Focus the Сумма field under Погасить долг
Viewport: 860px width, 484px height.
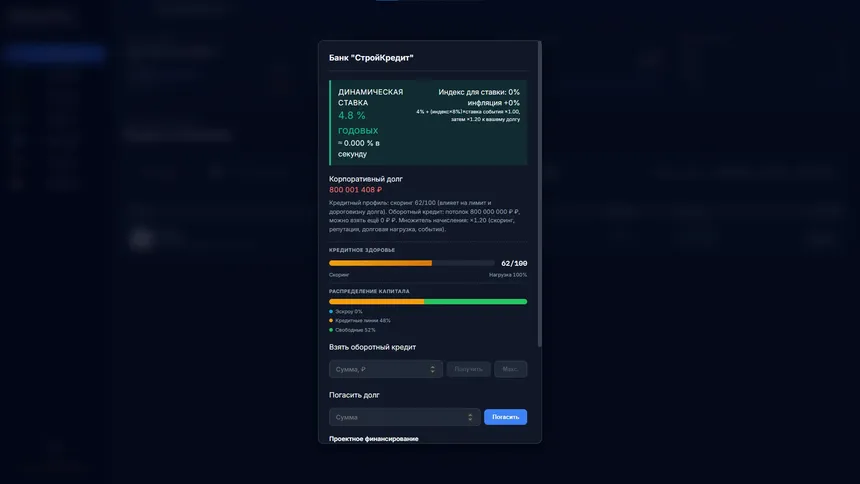click(x=405, y=417)
